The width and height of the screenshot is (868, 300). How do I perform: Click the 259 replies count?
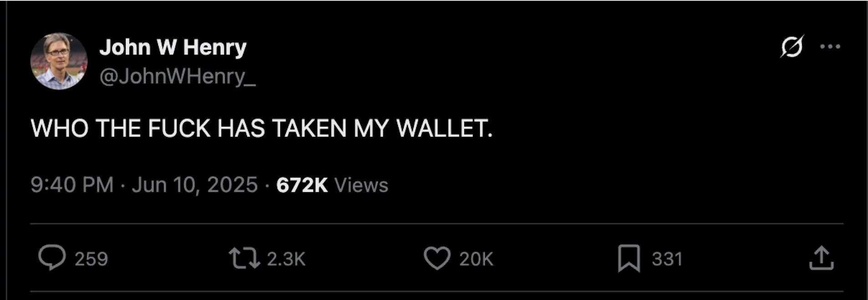[x=91, y=259]
